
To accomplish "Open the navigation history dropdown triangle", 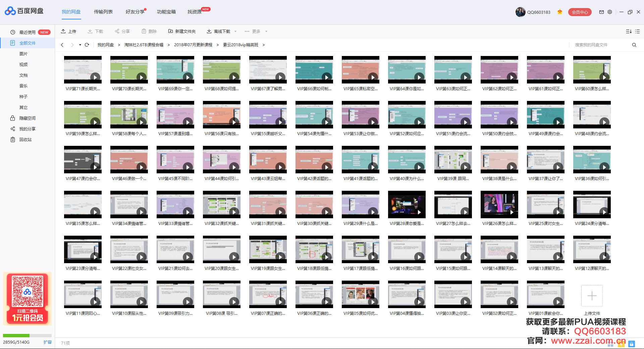I will [80, 45].
